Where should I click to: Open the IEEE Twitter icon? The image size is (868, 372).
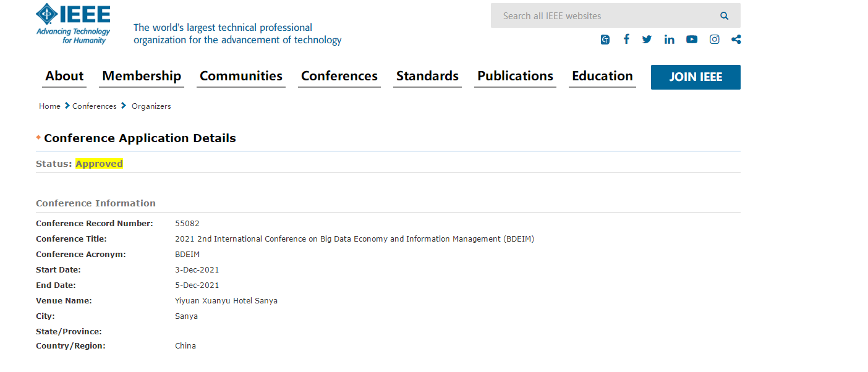[x=647, y=40]
